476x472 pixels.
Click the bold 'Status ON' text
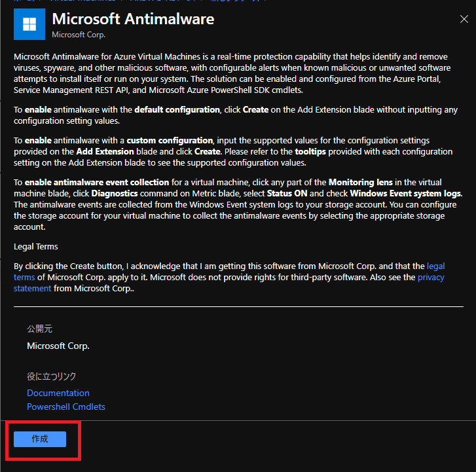pyautogui.click(x=287, y=194)
